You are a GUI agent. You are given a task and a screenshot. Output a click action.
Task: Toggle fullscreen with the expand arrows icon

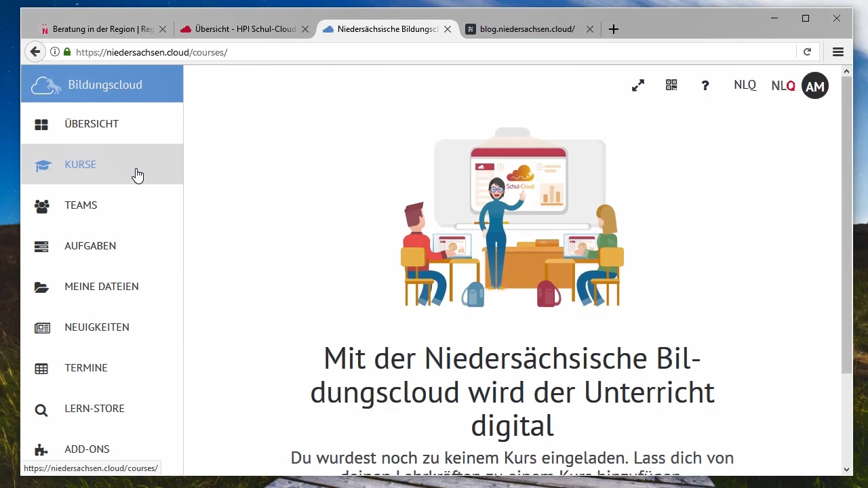coord(638,85)
